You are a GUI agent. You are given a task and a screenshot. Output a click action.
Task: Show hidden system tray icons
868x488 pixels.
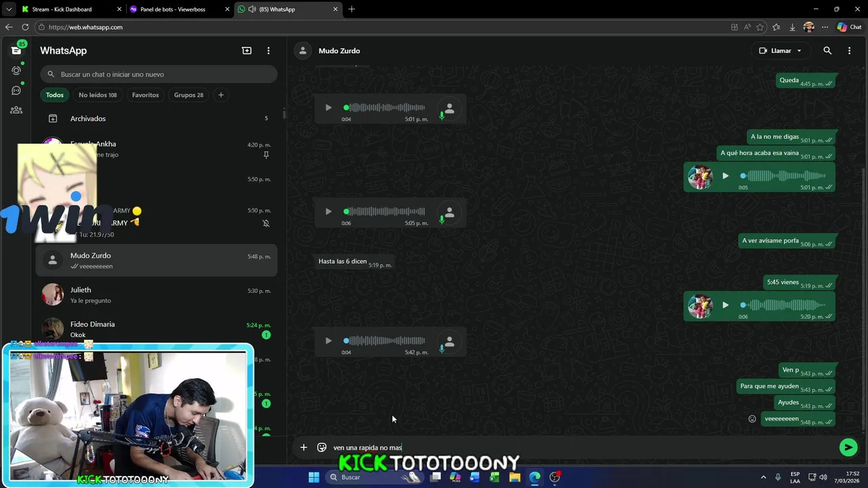point(763,477)
